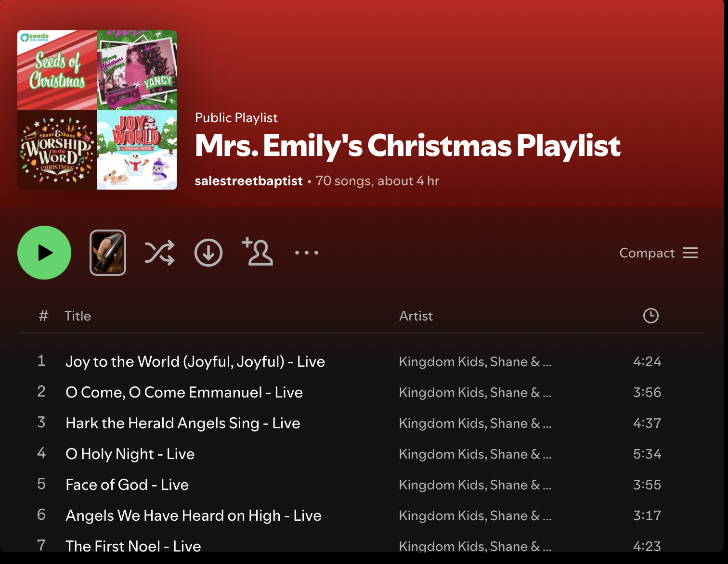Play the playlist with green play button
The height and width of the screenshot is (564, 728).
point(44,253)
